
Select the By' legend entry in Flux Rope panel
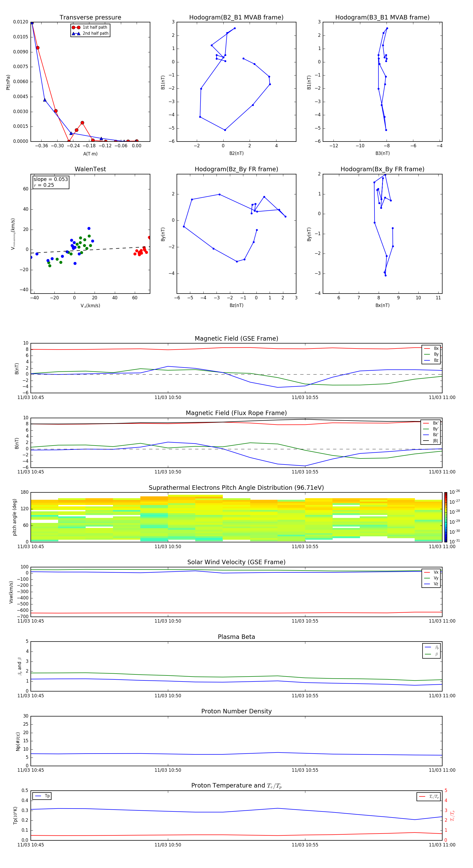[x=431, y=429]
